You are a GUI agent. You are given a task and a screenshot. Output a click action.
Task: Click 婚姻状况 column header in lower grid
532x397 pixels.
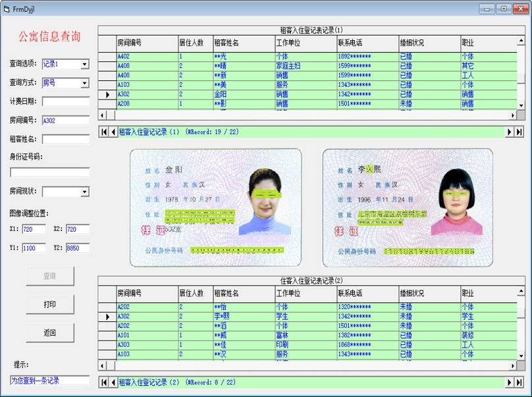[x=430, y=294]
